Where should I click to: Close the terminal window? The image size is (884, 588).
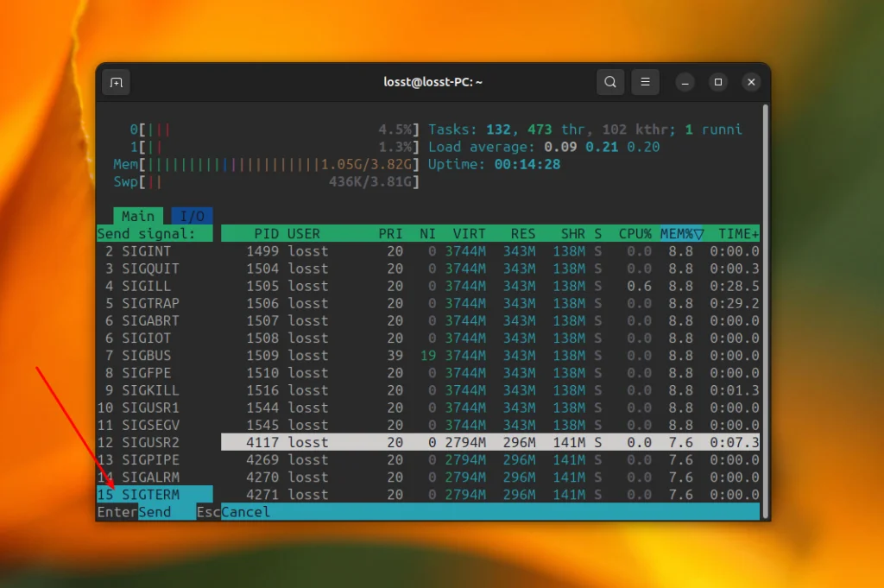tap(751, 82)
